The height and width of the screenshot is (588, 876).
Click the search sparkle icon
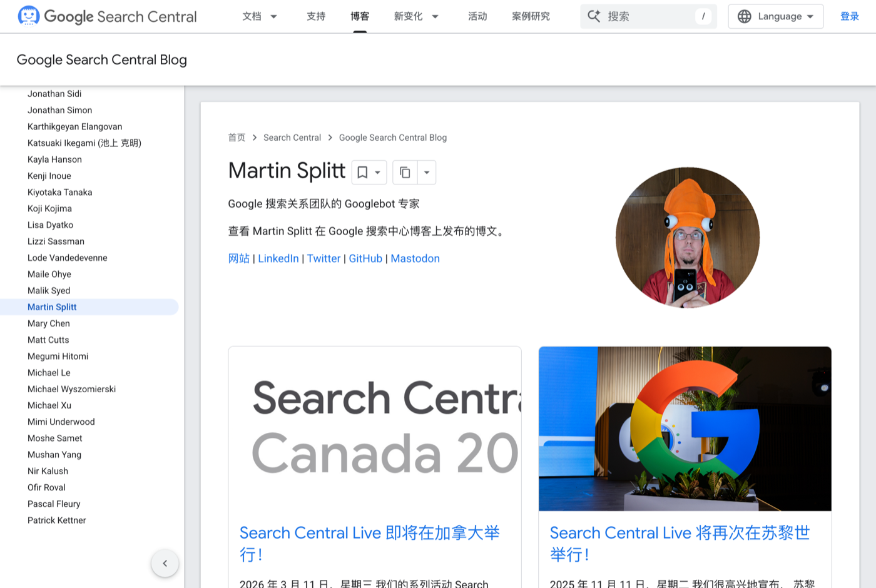pos(594,16)
